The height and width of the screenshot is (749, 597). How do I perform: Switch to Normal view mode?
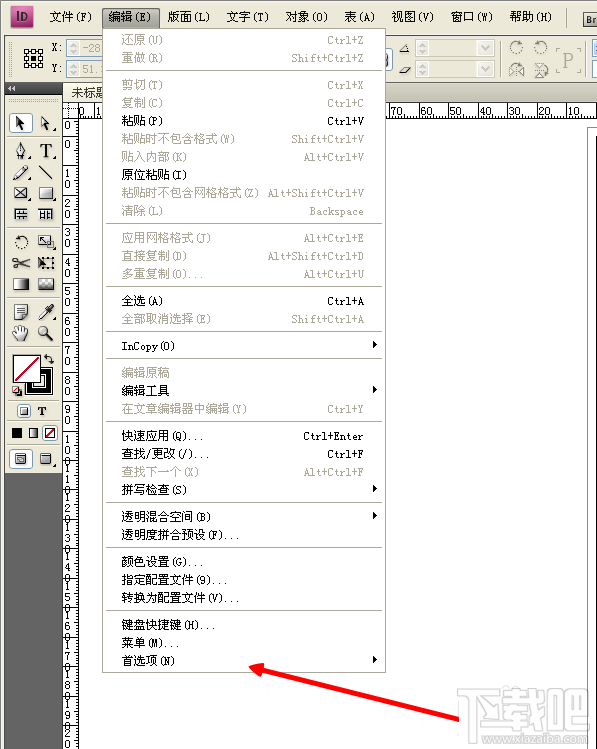[x=21, y=459]
